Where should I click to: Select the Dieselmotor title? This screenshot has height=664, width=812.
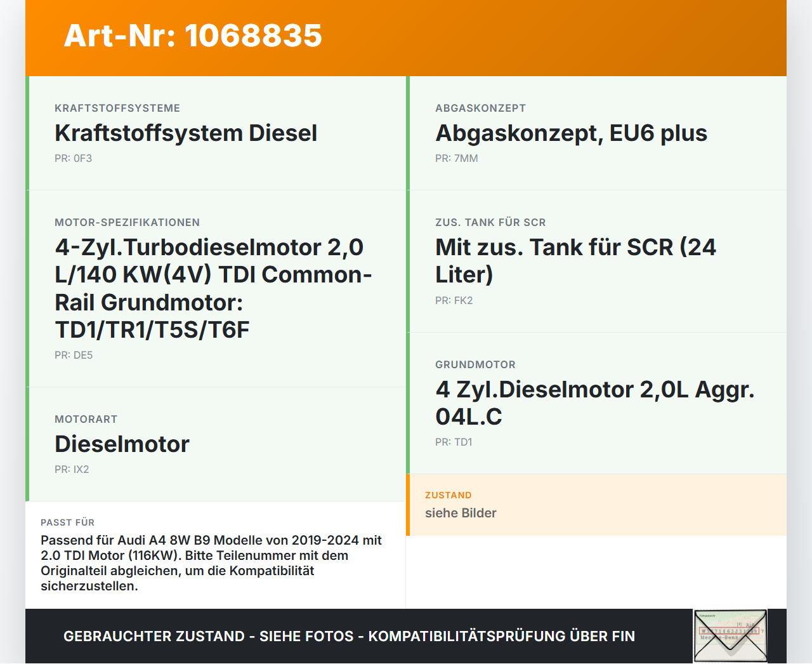click(x=122, y=444)
